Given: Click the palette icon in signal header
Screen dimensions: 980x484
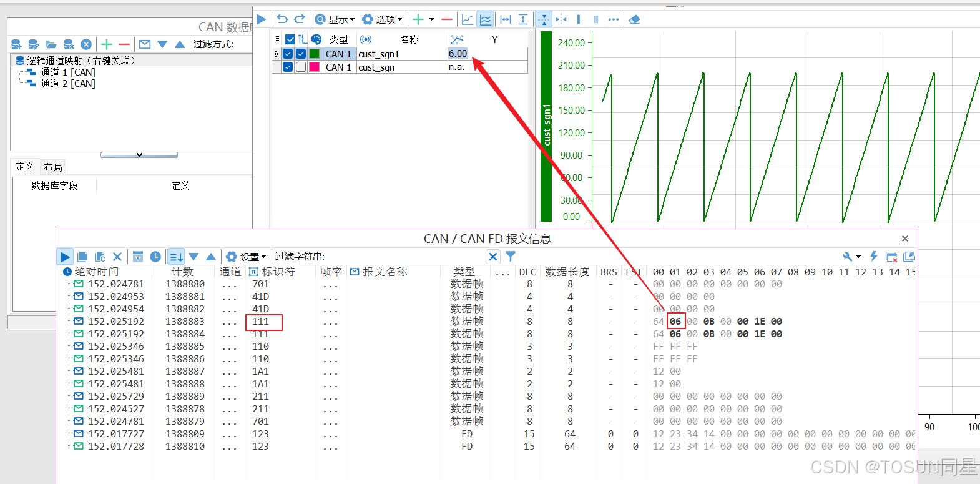Looking at the screenshot, I should tap(316, 39).
